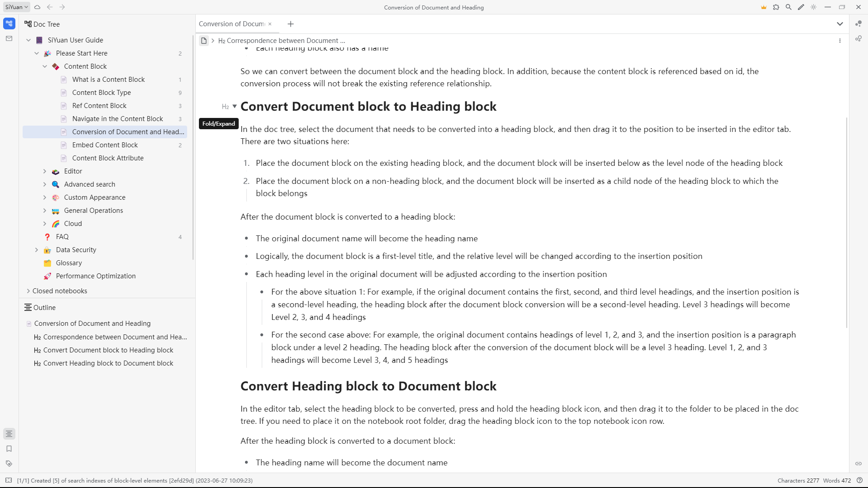Open Embed Content Block document
The image size is (868, 488).
point(105,145)
